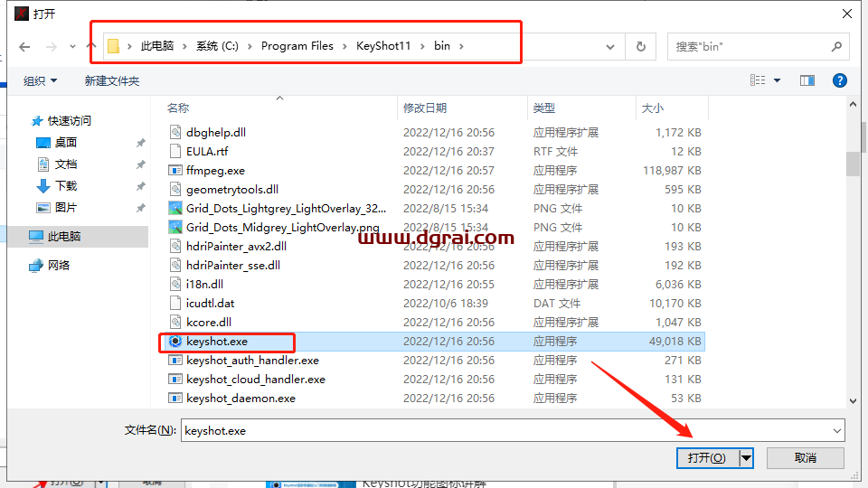This screenshot has width=868, height=488.
Task: Click the keyshot.exe file icon
Action: pyautogui.click(x=176, y=342)
